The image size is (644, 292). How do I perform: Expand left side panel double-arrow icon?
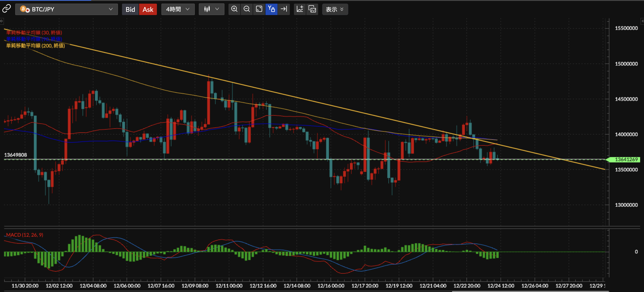(x=2, y=21)
